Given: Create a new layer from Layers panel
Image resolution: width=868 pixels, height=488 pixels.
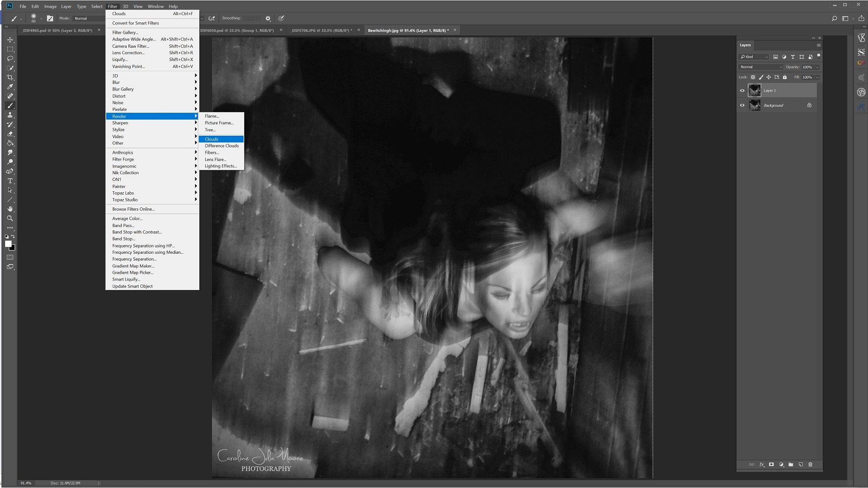Looking at the screenshot, I should pos(801,465).
